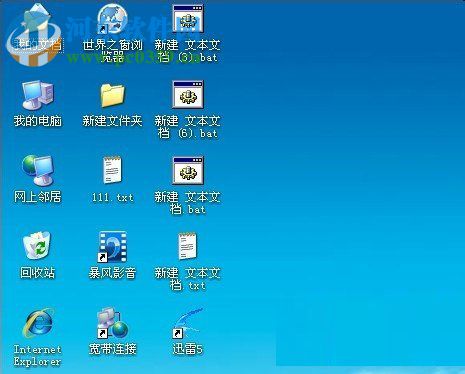Click the "新建文件夹" label text
The width and height of the screenshot is (465, 374).
click(x=112, y=121)
